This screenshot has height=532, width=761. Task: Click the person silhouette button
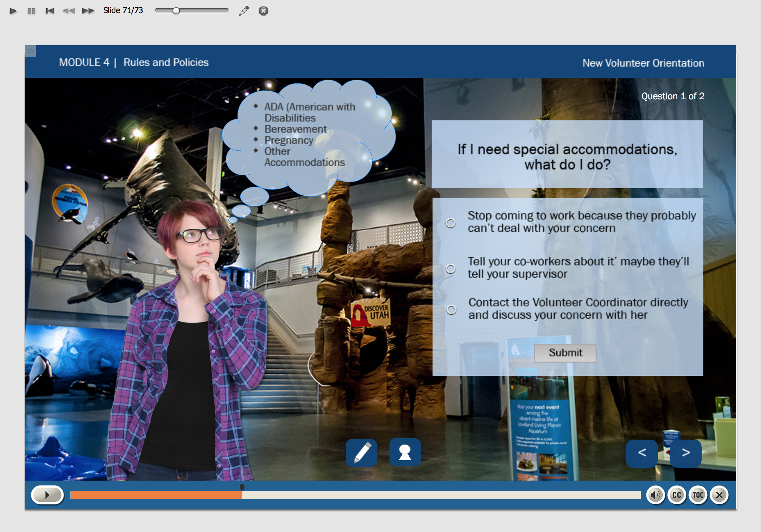coord(405,453)
